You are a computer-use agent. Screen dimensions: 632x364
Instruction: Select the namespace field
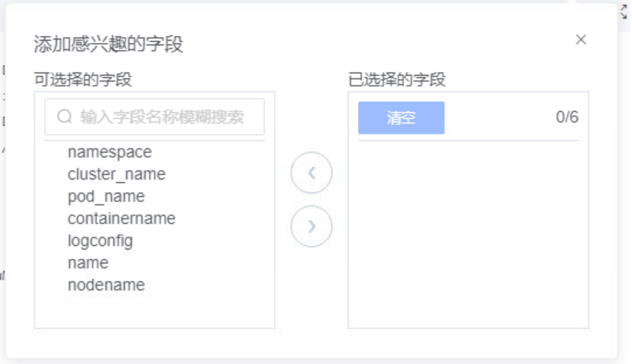coord(110,152)
